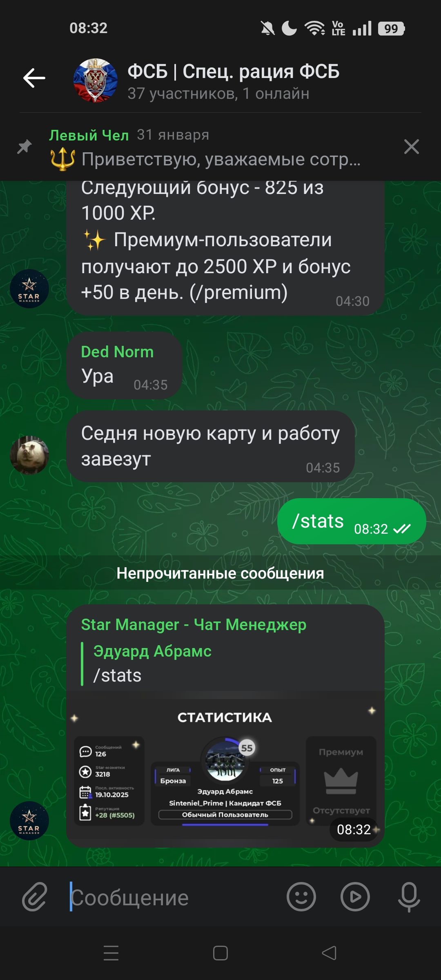Tap Android recent apps menu button
This screenshot has height=980, width=441.
[x=111, y=953]
